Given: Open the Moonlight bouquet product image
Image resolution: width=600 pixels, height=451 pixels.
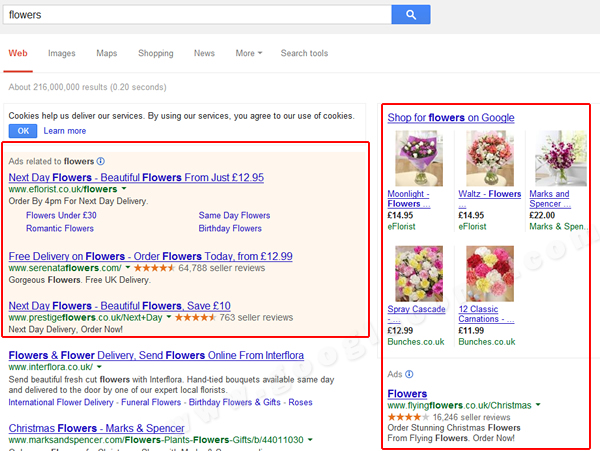Looking at the screenshot, I should pyautogui.click(x=411, y=159).
